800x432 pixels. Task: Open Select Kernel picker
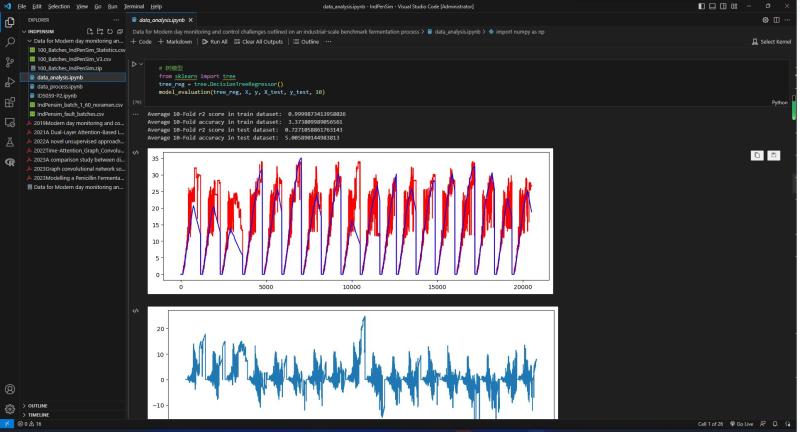(x=771, y=42)
